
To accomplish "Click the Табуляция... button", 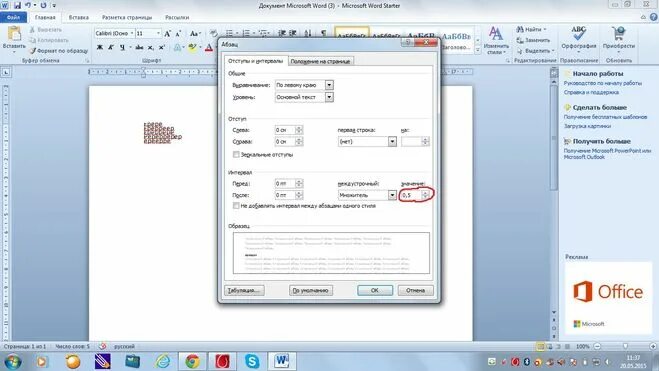I will pyautogui.click(x=244, y=290).
